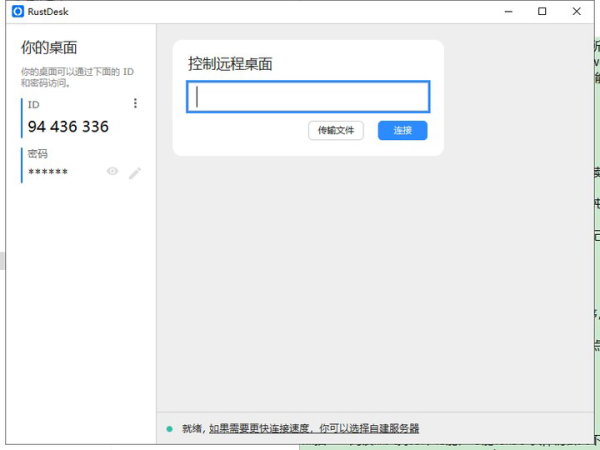600x450 pixels.
Task: Click the RustDesk title text
Action: (48, 11)
